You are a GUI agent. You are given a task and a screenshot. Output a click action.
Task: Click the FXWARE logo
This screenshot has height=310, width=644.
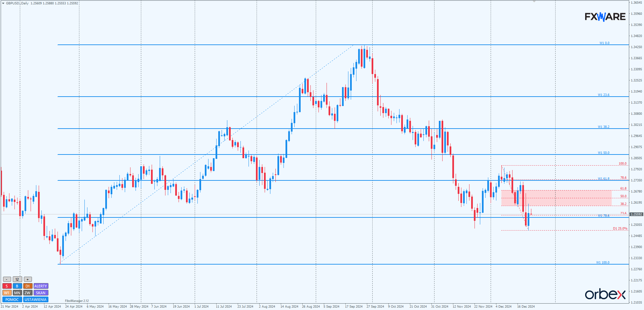(605, 16)
